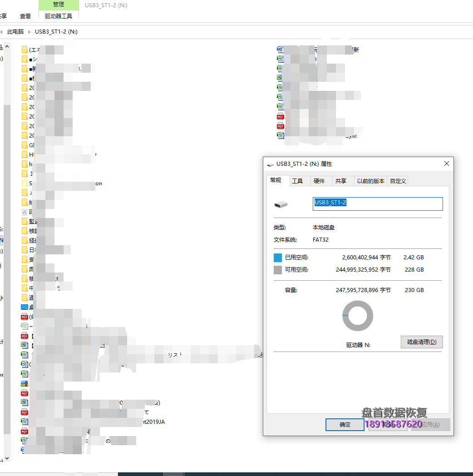
Task: Click the USB3_ST1-2 volume label field
Action: 378,203
